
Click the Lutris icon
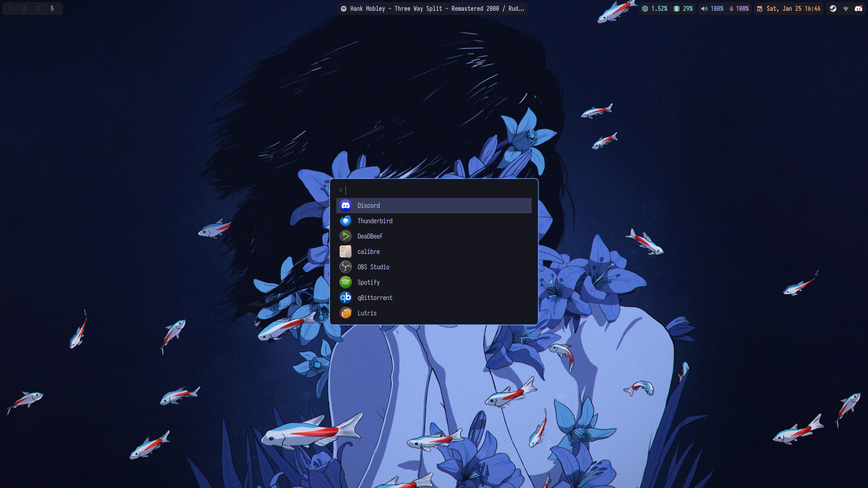tap(345, 313)
